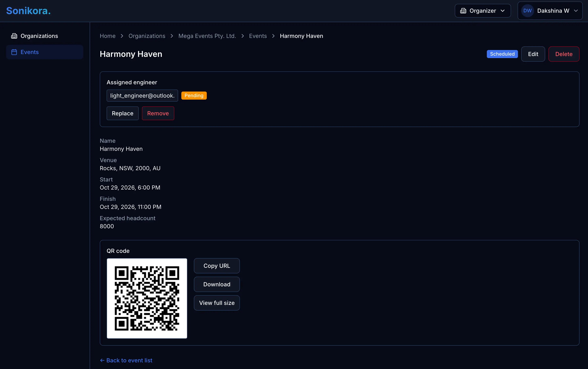The height and width of the screenshot is (369, 588).
Task: Follow the Back to event list link
Action: tap(129, 360)
